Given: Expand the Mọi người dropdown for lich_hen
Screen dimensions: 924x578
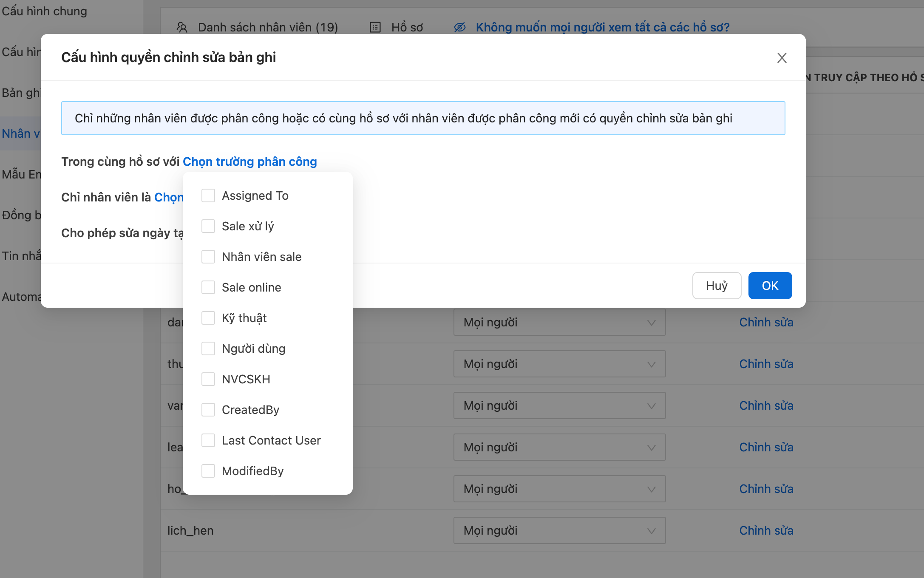Looking at the screenshot, I should [x=559, y=530].
